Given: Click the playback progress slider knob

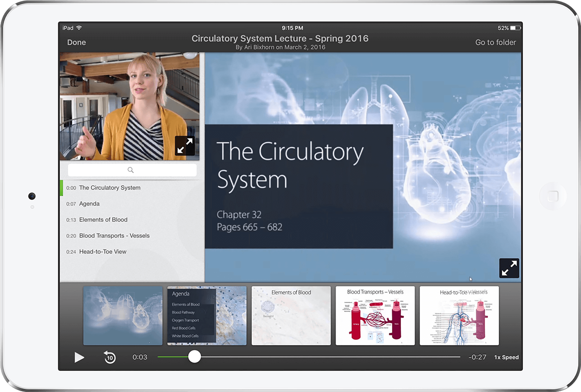Looking at the screenshot, I should [x=195, y=357].
